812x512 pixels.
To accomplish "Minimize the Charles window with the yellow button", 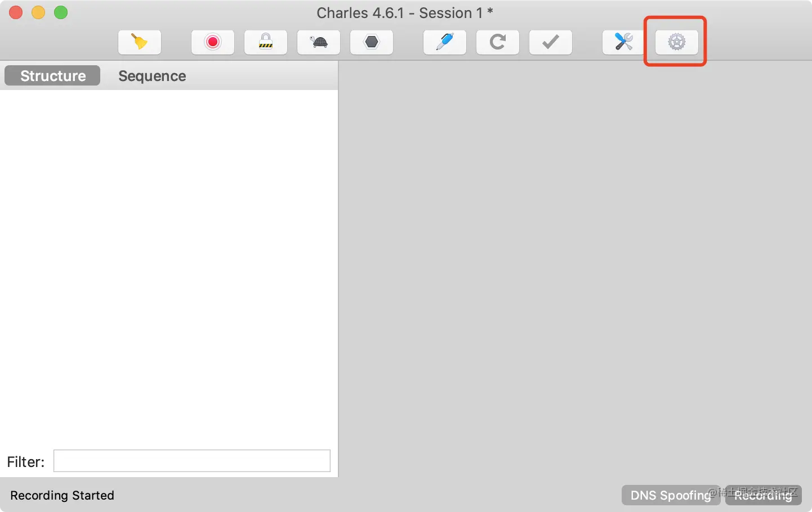I will tap(38, 12).
